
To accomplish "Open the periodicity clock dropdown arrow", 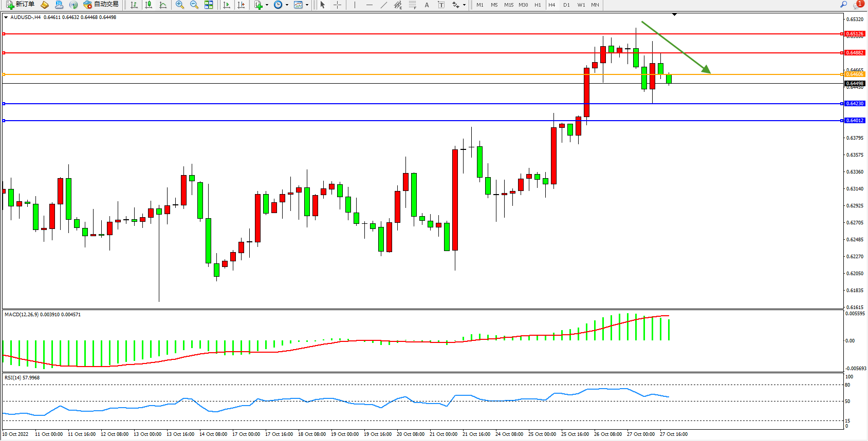I will pos(287,5).
